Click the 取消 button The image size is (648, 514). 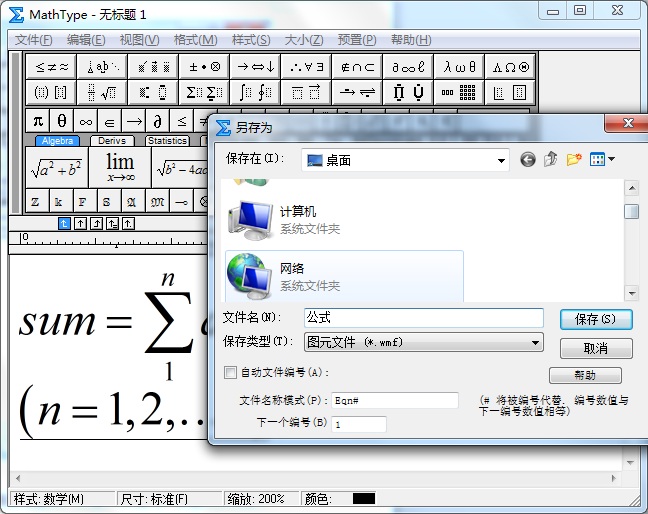click(x=596, y=348)
